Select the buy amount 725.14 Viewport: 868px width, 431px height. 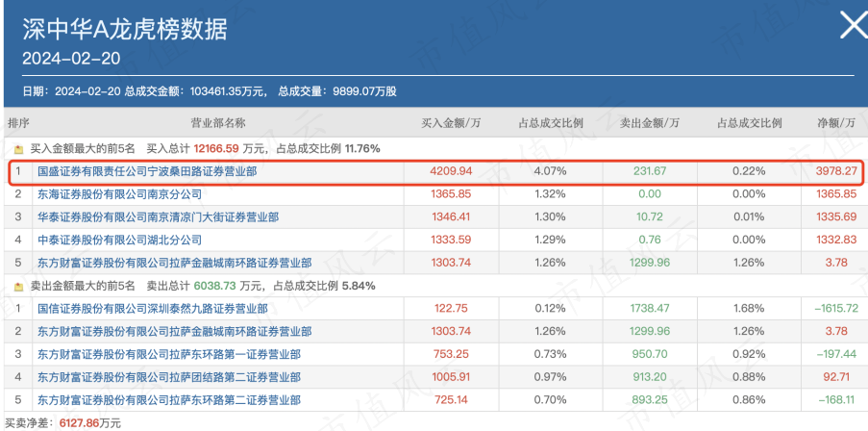click(x=451, y=400)
